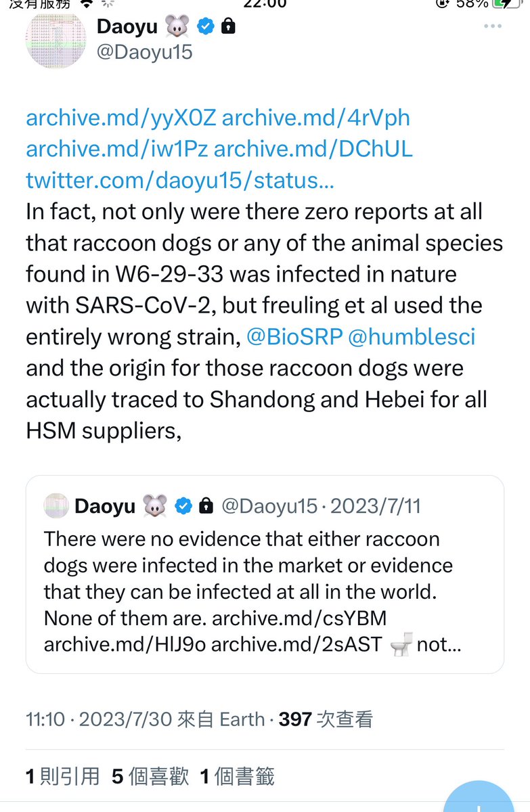Open the twitter.com/daoyu15/status link
The image size is (530, 812).
click(181, 181)
